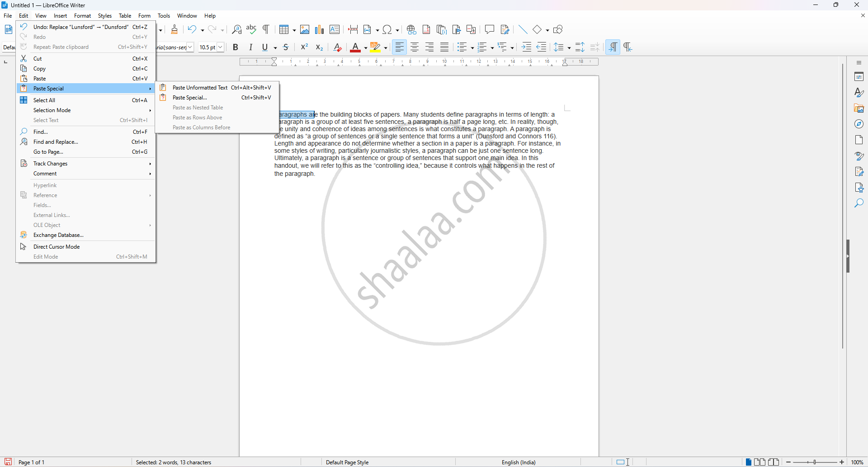Click the Insert Chart icon
868x467 pixels.
point(320,30)
